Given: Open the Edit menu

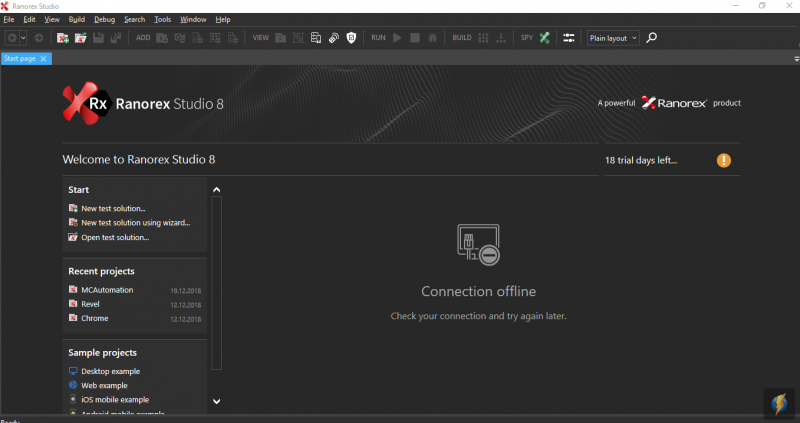Looking at the screenshot, I should pos(29,19).
